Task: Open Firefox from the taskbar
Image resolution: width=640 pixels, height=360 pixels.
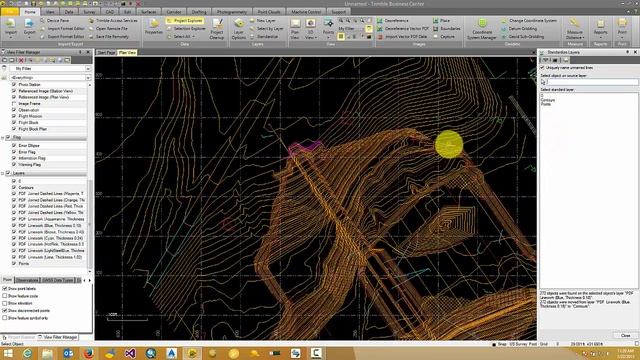Action: (89, 353)
